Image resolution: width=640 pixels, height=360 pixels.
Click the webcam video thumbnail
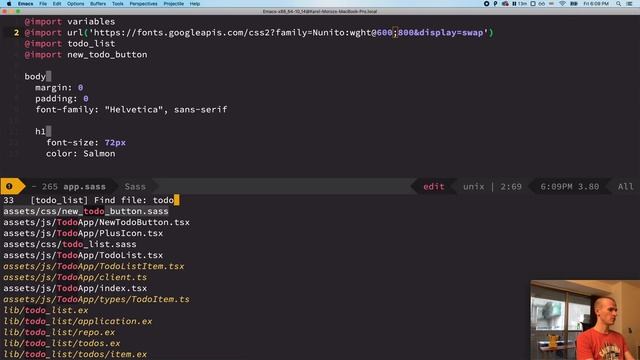click(x=585, y=320)
